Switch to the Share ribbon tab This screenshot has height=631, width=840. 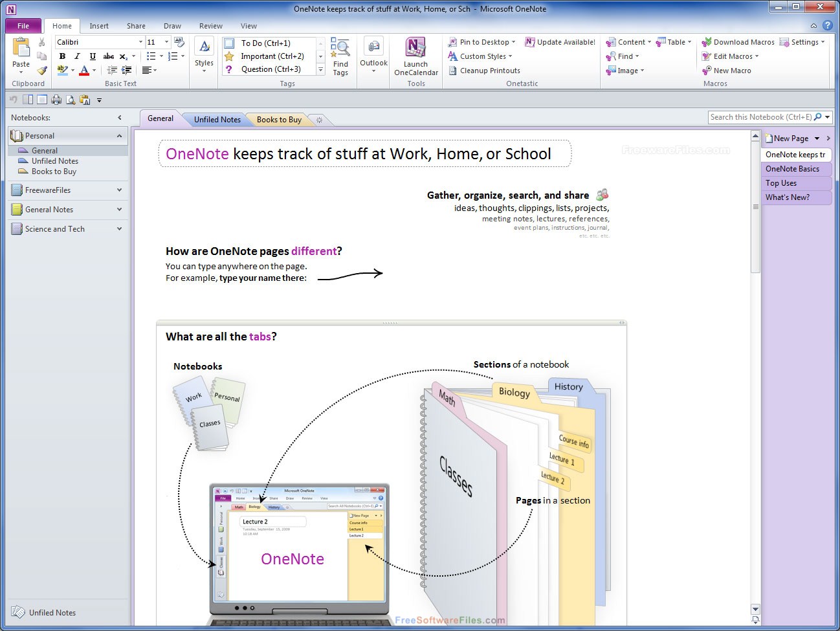click(136, 26)
